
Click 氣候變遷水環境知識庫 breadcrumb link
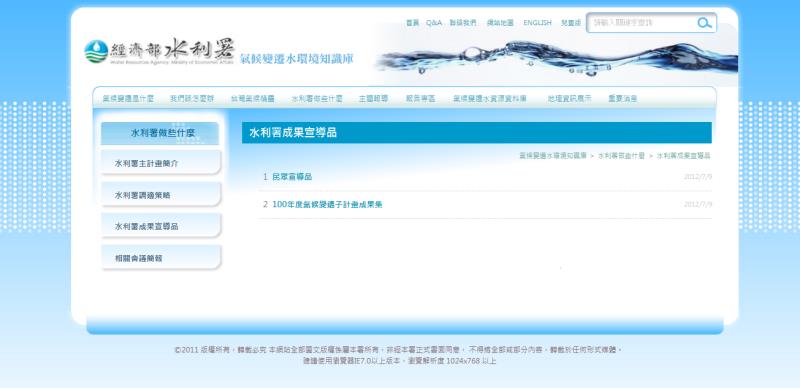(553, 155)
